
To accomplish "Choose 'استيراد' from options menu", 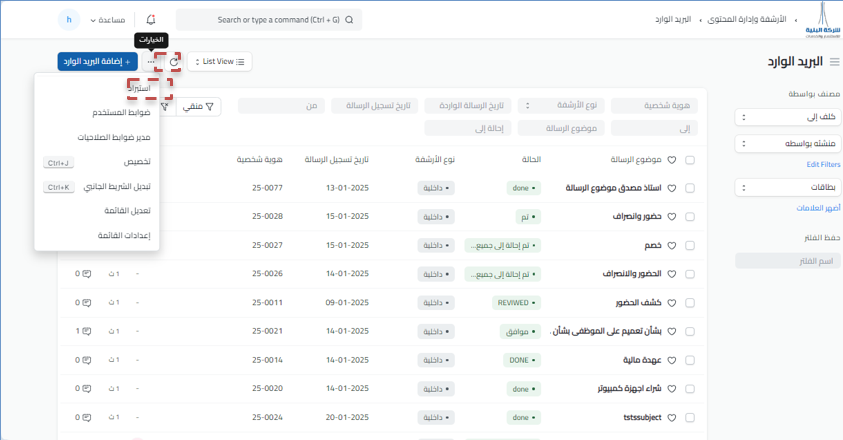I will coord(97,88).
